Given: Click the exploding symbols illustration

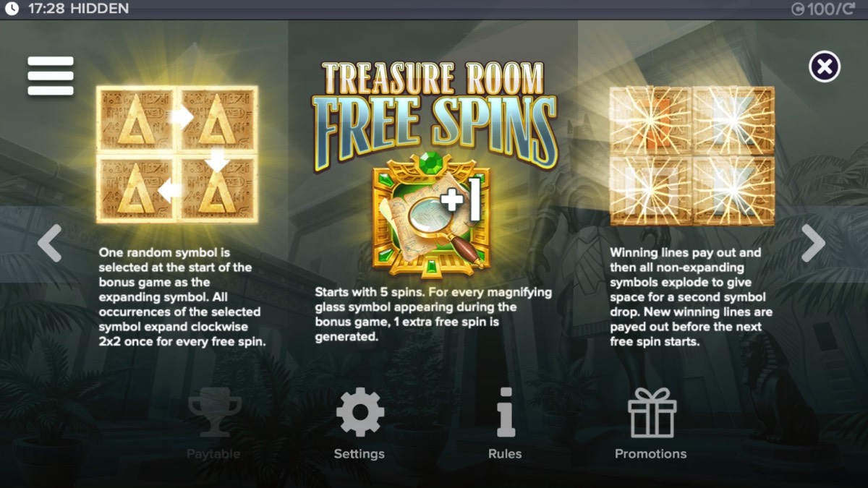Looking at the screenshot, I should click(692, 156).
